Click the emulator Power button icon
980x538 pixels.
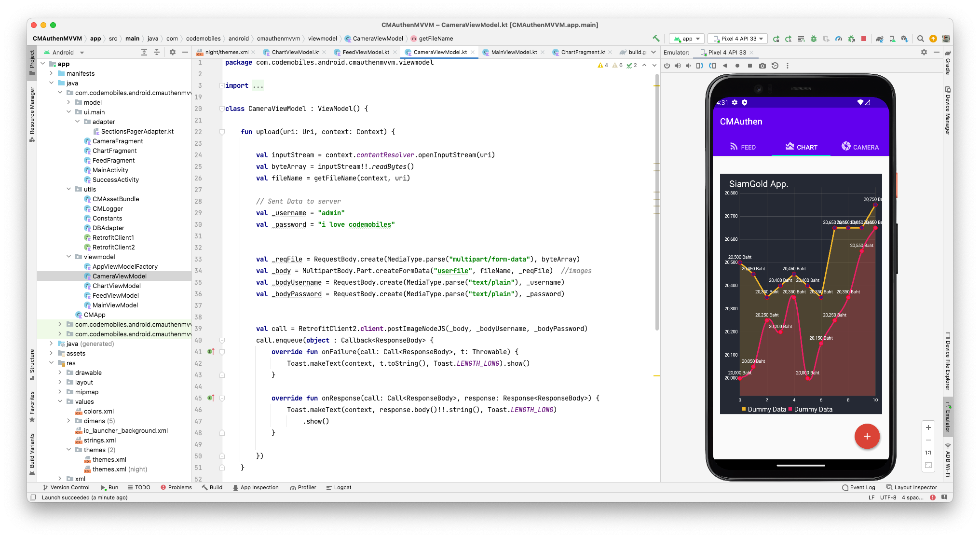point(667,66)
